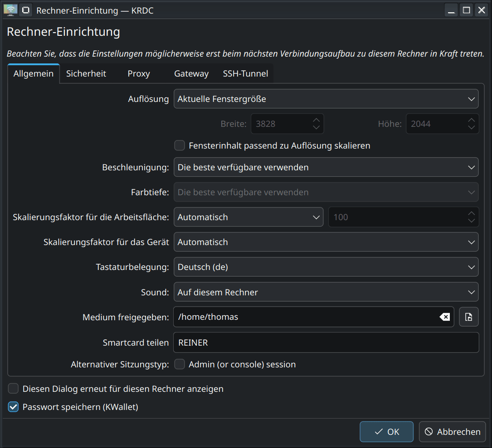Enable Diesen Dialog erneut anzeigen checkbox
Image resolution: width=492 pixels, height=448 pixels.
pos(14,389)
